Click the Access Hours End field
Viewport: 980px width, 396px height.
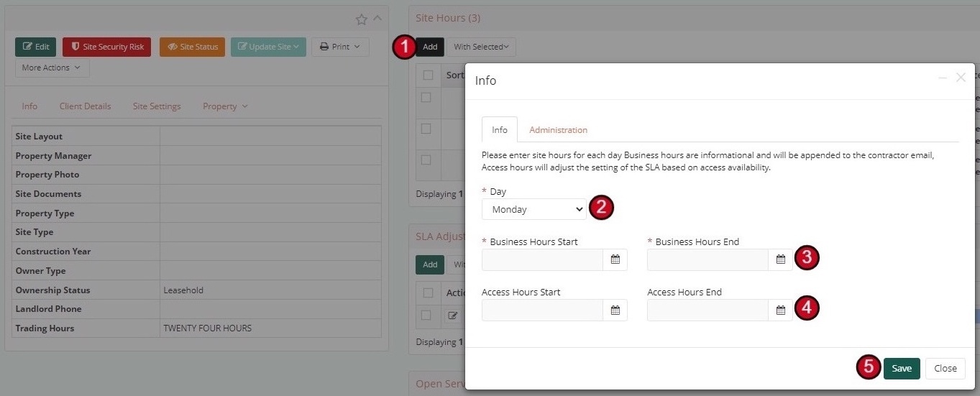point(707,310)
